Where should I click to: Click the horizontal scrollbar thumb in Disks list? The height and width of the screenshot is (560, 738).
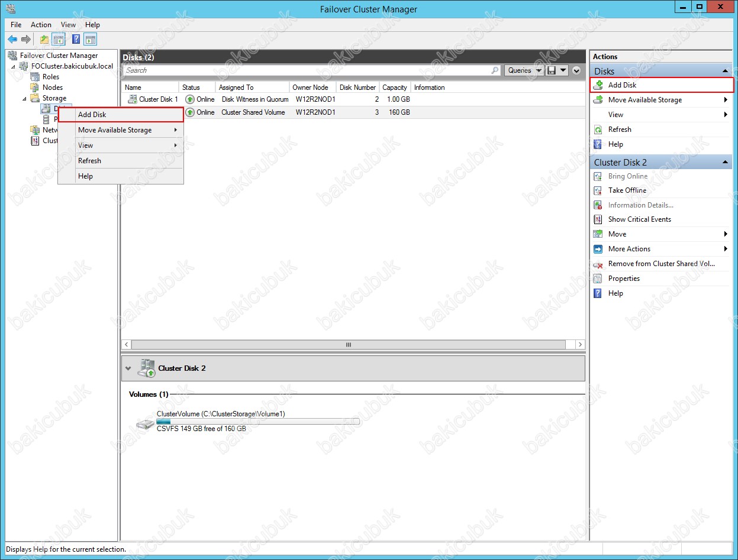click(x=349, y=345)
